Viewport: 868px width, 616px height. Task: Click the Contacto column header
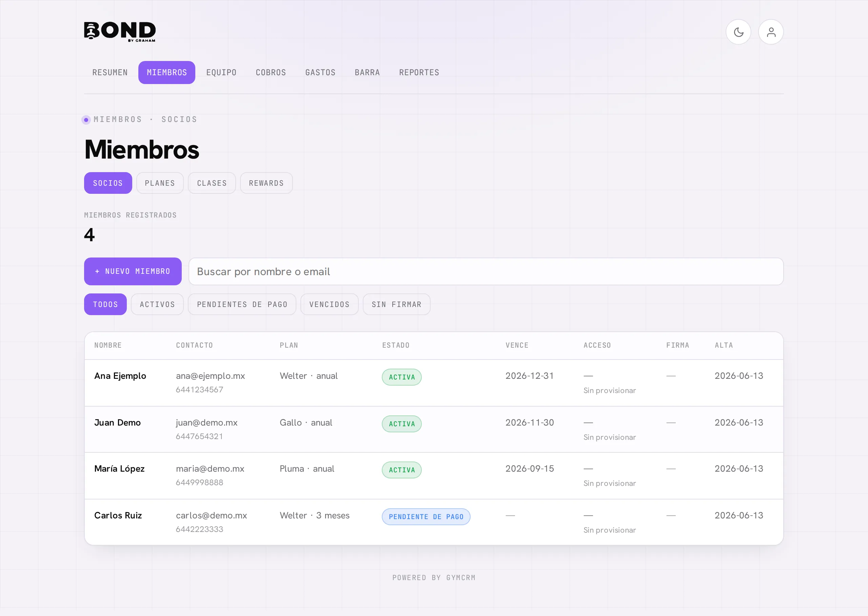point(194,345)
